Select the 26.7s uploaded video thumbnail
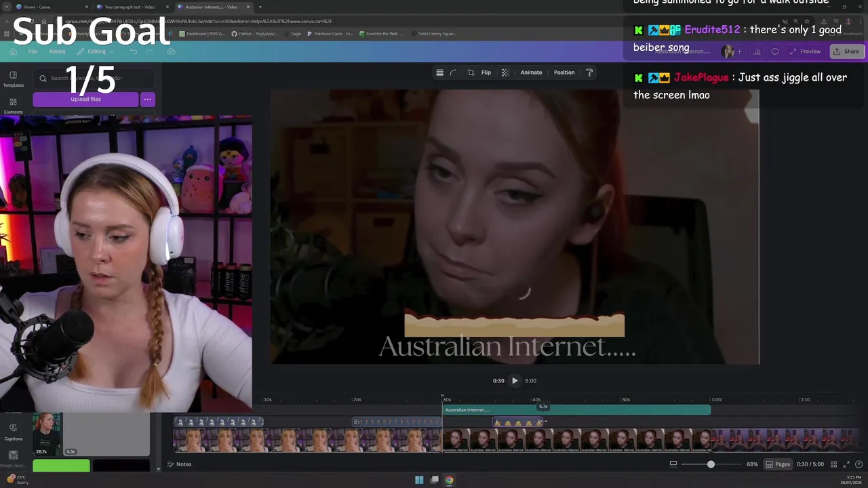 coord(47,434)
